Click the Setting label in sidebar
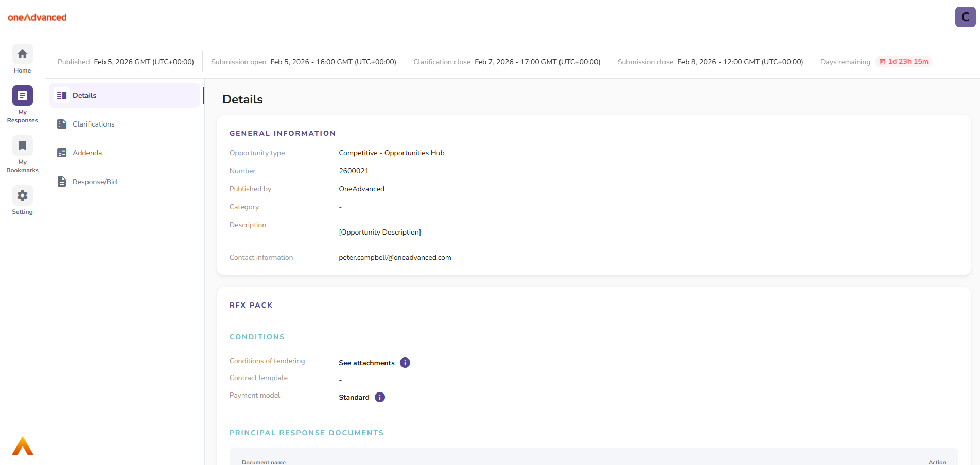 click(23, 212)
